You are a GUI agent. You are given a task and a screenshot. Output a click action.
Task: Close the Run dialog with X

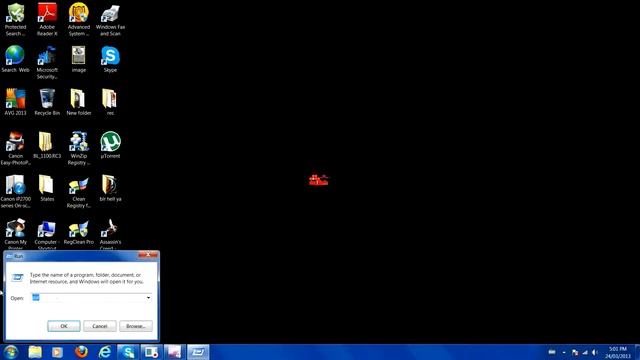[x=148, y=255]
